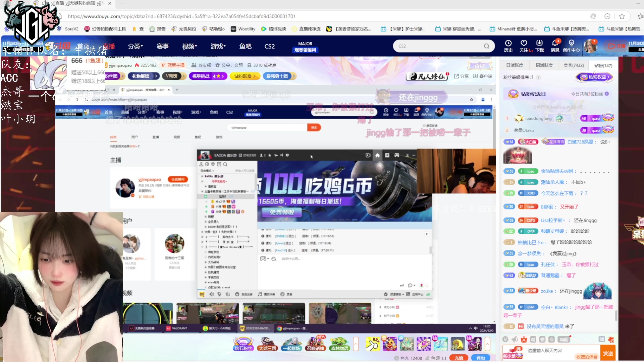
Task: Open the 收藏的弹幕 saved danmaku button
Action: click(x=587, y=357)
